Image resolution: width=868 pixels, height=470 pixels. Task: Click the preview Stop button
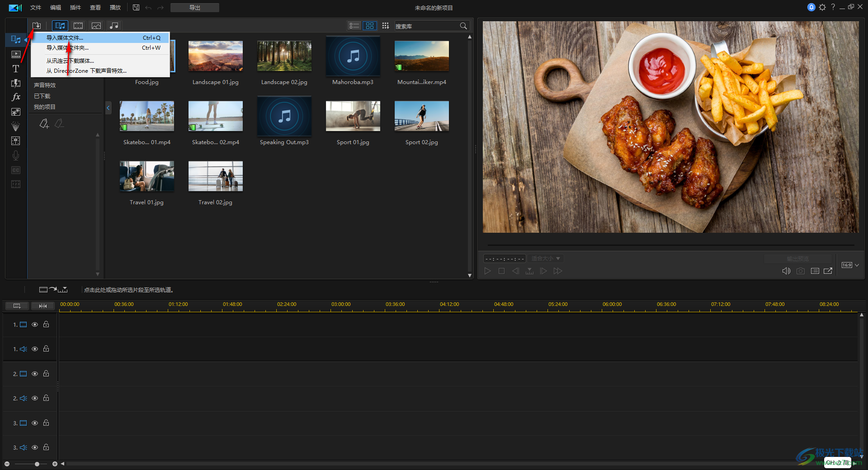(x=501, y=271)
